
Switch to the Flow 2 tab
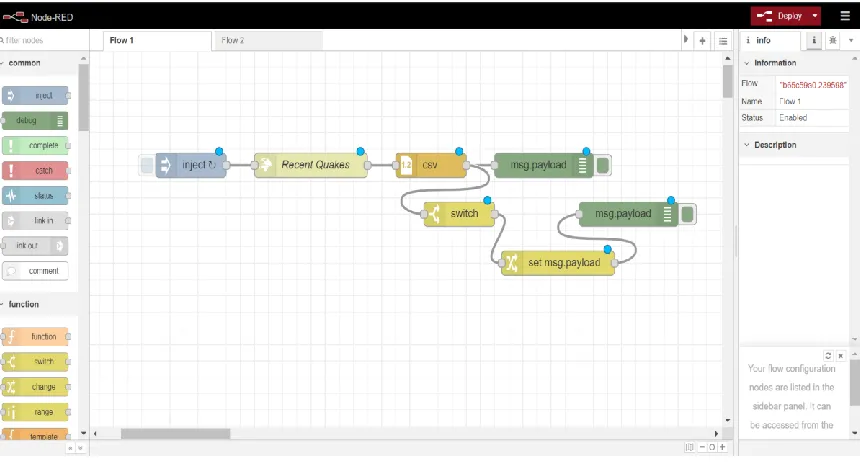pyautogui.click(x=267, y=41)
